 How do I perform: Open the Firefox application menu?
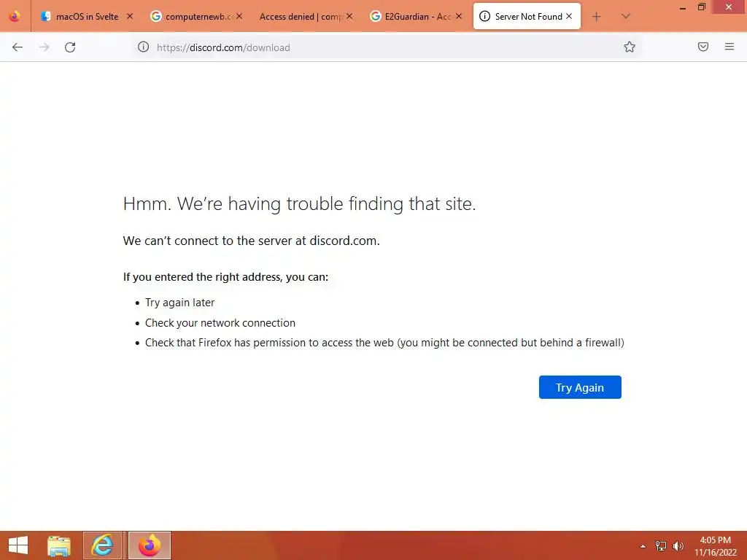tap(729, 47)
